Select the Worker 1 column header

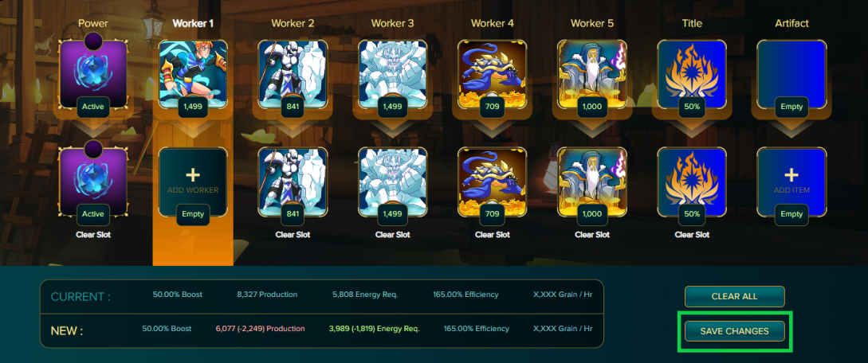(x=193, y=23)
